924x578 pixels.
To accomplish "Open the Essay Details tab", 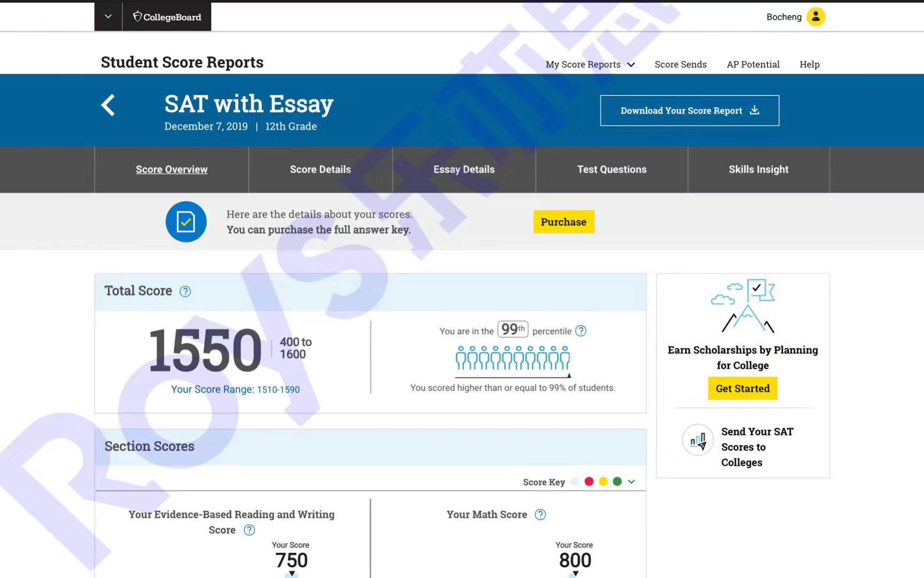I will pos(464,170).
